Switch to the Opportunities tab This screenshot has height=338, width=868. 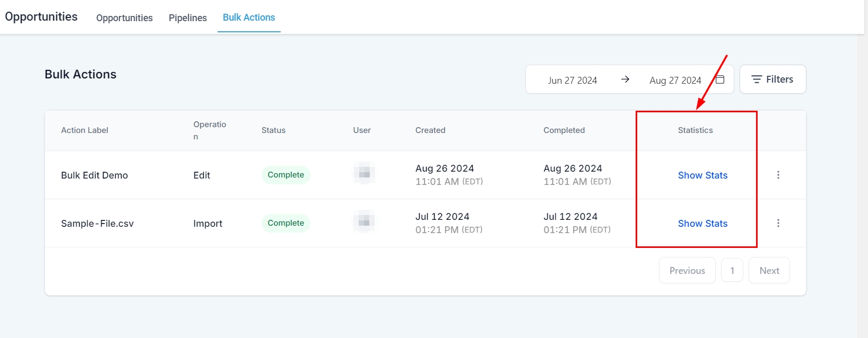124,18
